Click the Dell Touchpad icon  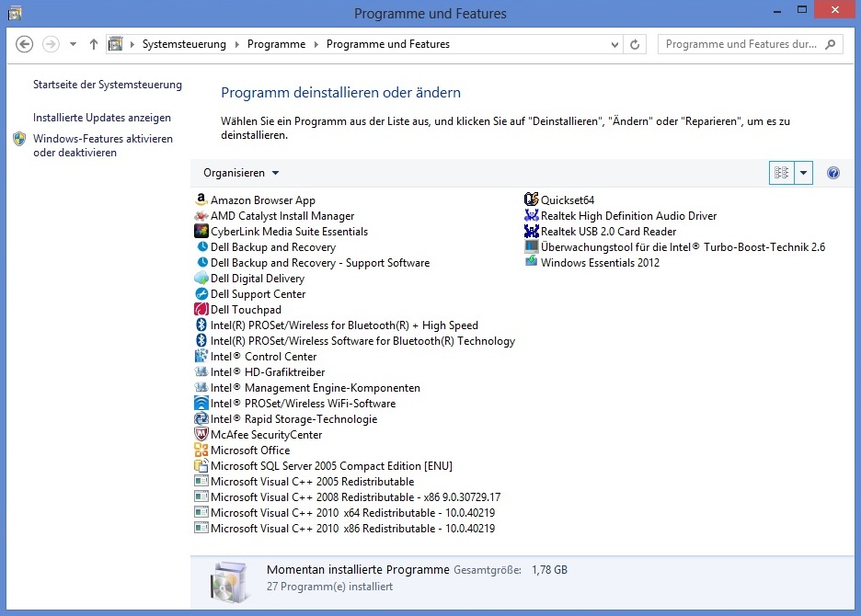click(x=201, y=310)
